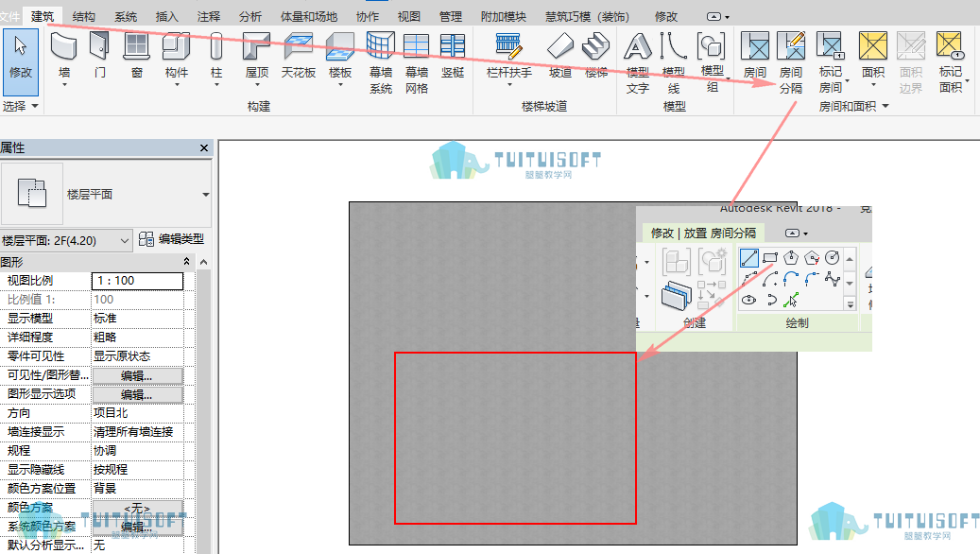980x554 pixels.
Task: Open the 视图 ribbon tab
Action: click(409, 17)
